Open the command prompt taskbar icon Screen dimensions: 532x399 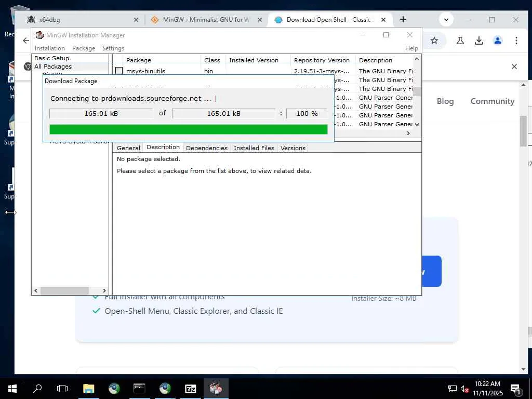139,389
